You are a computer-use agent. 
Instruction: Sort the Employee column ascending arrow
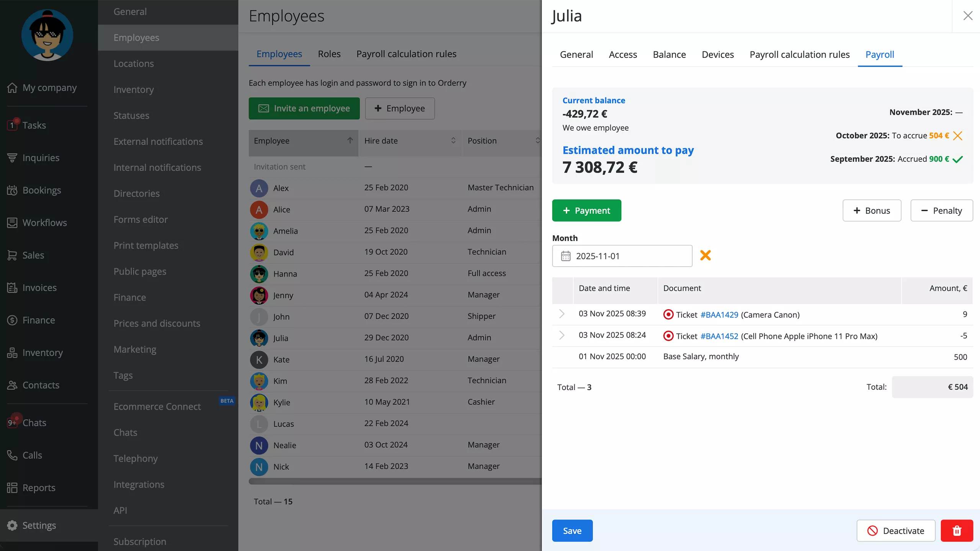350,140
